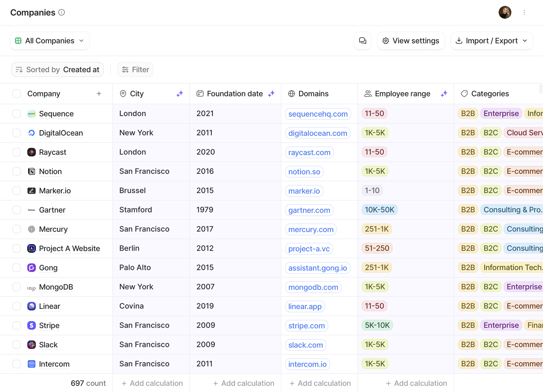This screenshot has width=543, height=392.
Task: Click the green 5K-10K employee range tag
Action: pyautogui.click(x=377, y=325)
